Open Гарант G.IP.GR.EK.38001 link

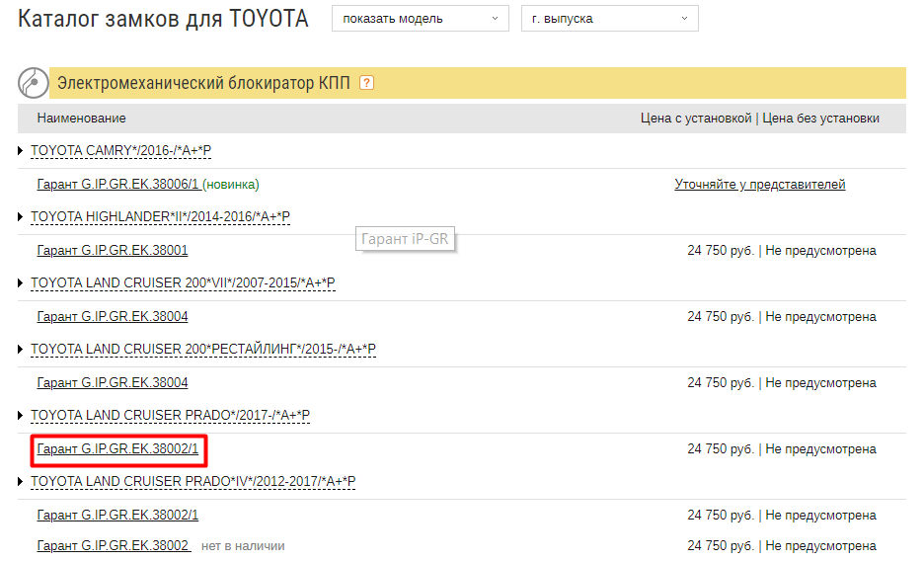pos(113,251)
